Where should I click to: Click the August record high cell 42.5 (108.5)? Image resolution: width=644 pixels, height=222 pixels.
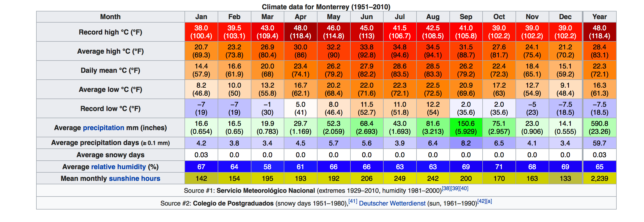tap(433, 32)
